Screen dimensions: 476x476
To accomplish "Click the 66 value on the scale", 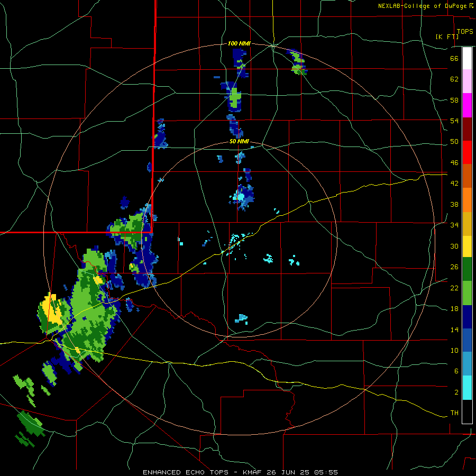I will coord(454,58).
